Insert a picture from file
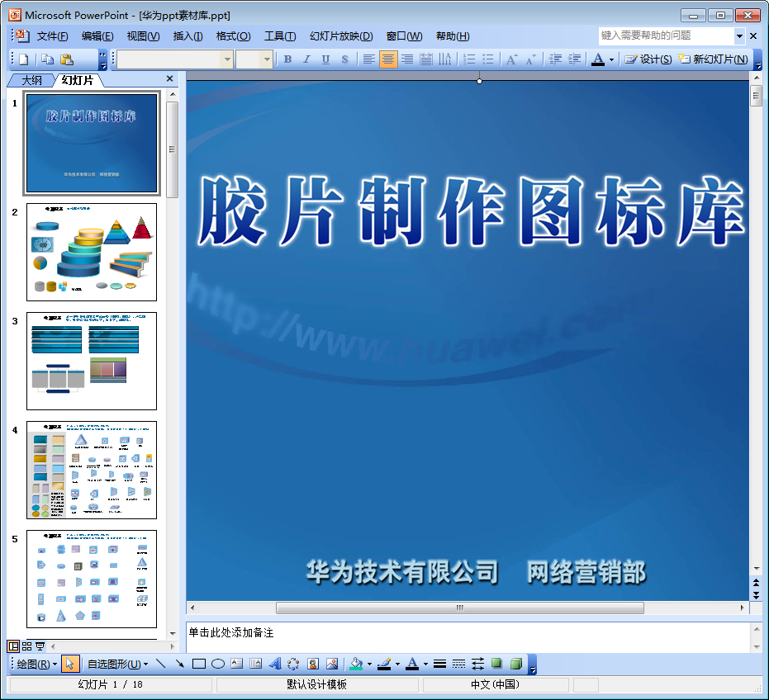 click(332, 664)
